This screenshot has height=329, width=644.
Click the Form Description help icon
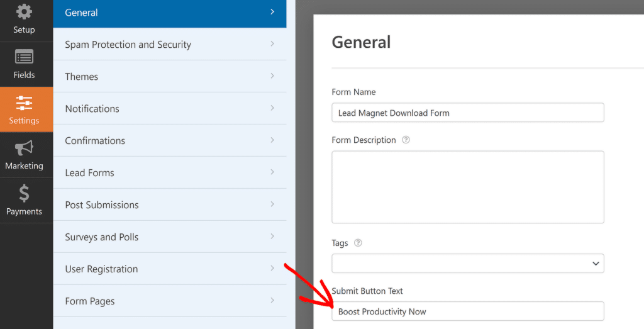coord(406,140)
